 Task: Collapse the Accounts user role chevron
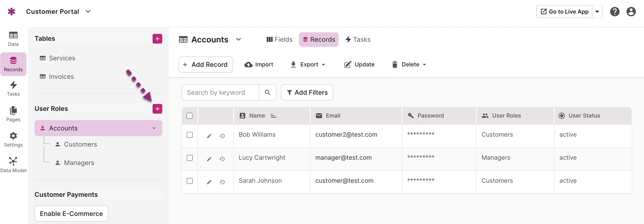tap(154, 128)
